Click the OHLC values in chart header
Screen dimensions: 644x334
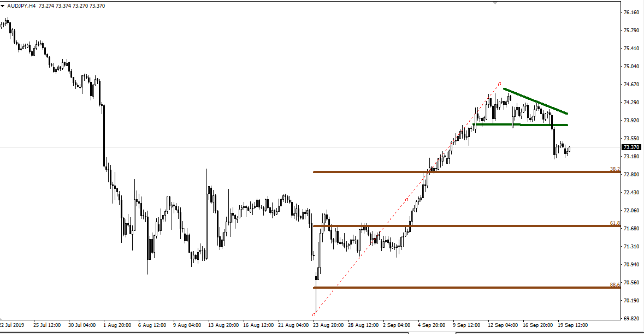(72, 5)
